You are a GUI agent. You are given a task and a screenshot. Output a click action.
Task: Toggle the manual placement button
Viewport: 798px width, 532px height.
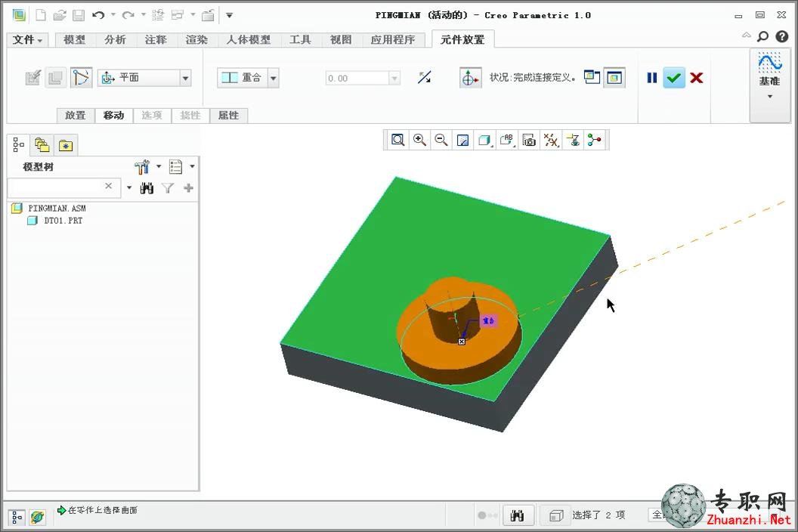[55, 78]
